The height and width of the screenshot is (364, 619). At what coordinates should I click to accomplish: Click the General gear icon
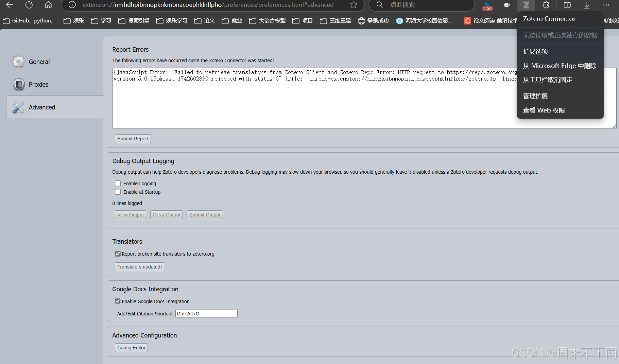(x=18, y=62)
